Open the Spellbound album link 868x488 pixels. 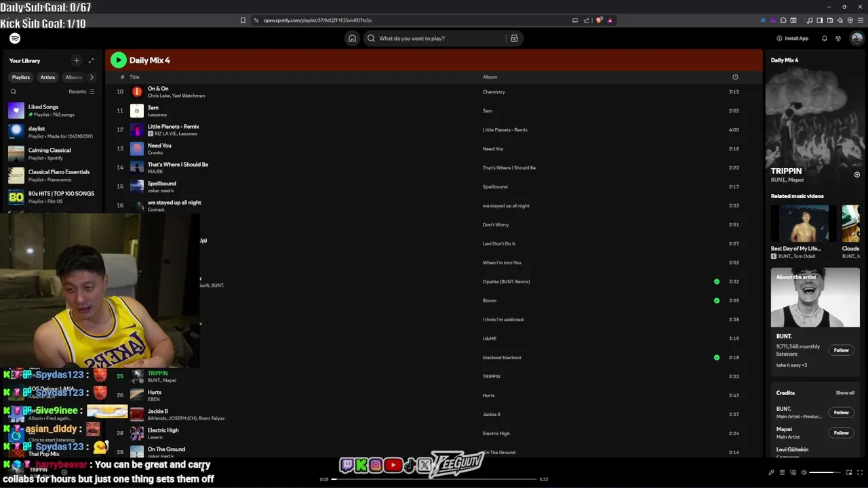point(495,187)
